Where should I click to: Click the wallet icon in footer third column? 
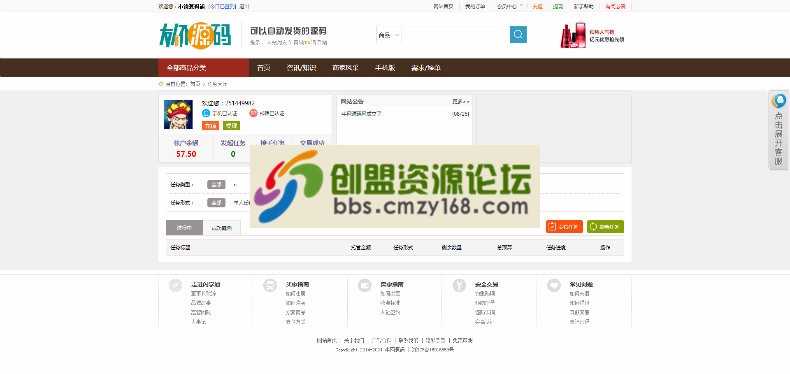coord(365,285)
